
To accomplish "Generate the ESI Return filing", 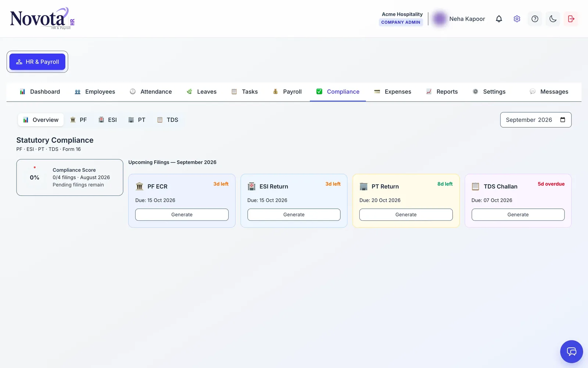I will [x=294, y=215].
